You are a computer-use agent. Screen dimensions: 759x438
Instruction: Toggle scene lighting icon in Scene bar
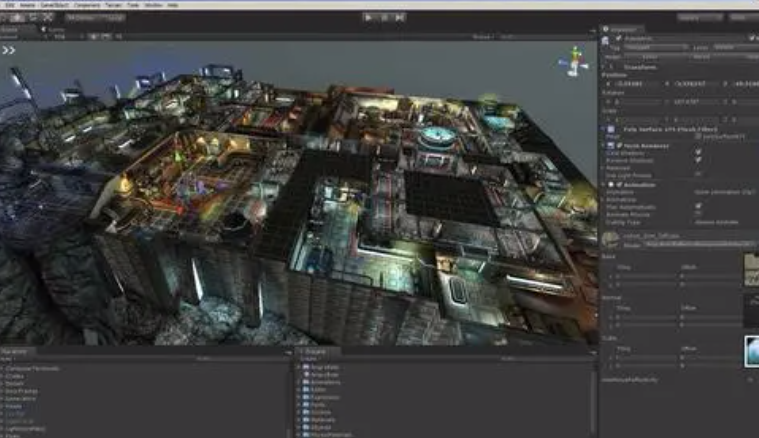pos(93,36)
